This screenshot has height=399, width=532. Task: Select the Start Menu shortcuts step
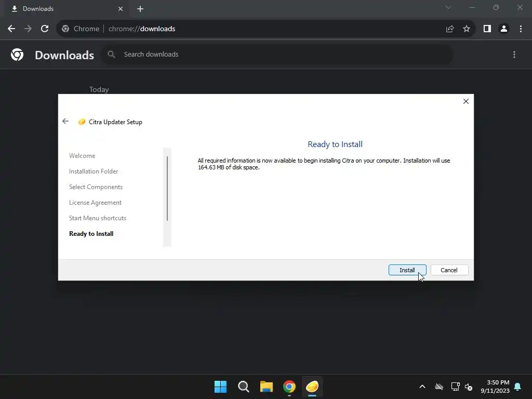tap(98, 218)
